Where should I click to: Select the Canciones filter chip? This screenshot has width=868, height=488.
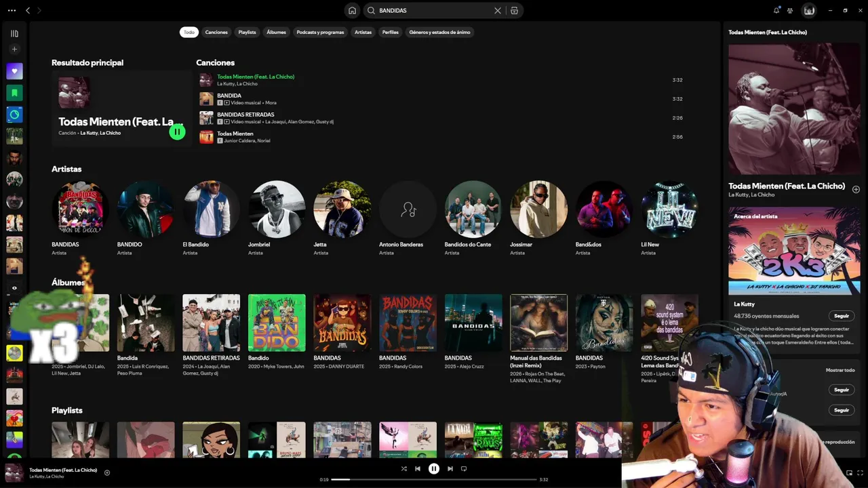[216, 32]
